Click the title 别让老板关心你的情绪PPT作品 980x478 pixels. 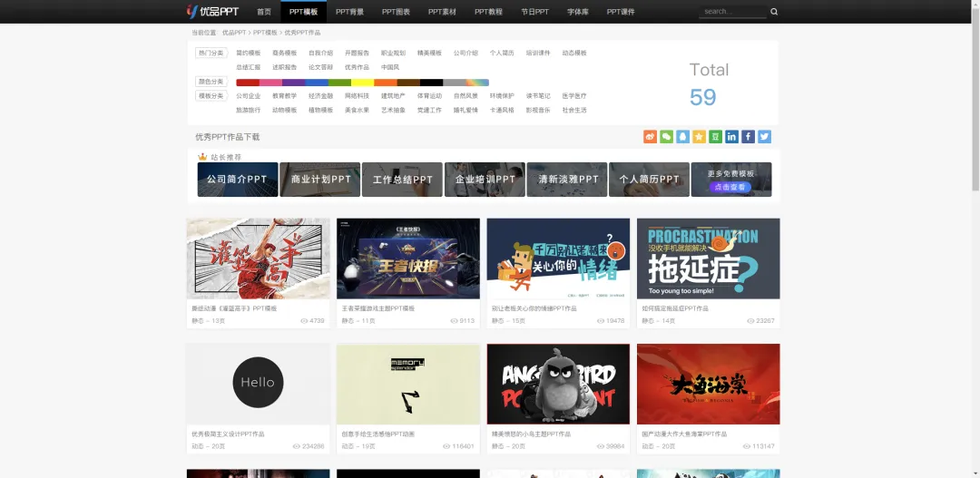click(534, 308)
